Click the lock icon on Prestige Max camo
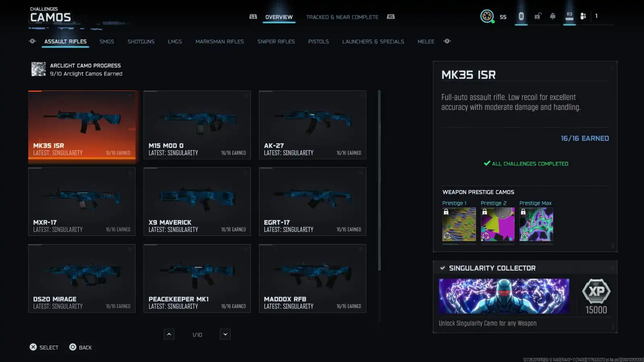This screenshot has height=362, width=644. pyautogui.click(x=523, y=212)
